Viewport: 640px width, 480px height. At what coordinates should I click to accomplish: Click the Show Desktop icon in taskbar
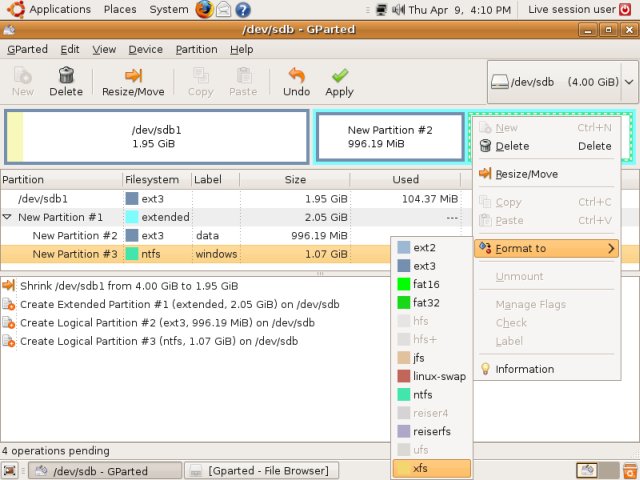point(10,470)
